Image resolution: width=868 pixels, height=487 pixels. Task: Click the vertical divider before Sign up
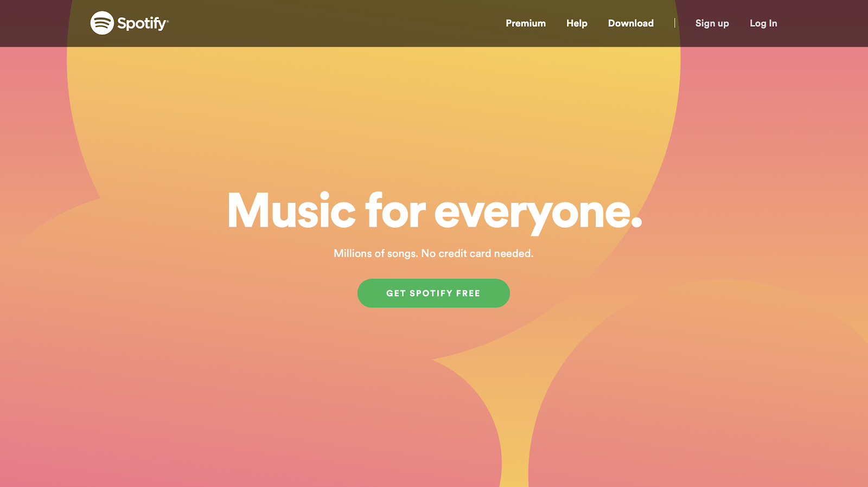pyautogui.click(x=674, y=23)
